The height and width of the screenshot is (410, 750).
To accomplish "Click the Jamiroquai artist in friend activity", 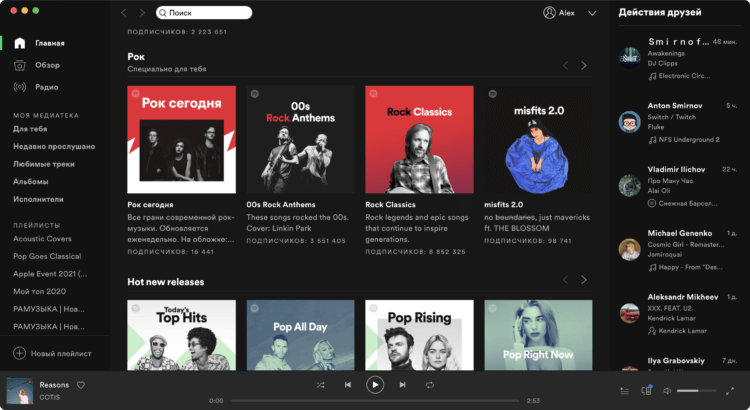I will pos(664,255).
